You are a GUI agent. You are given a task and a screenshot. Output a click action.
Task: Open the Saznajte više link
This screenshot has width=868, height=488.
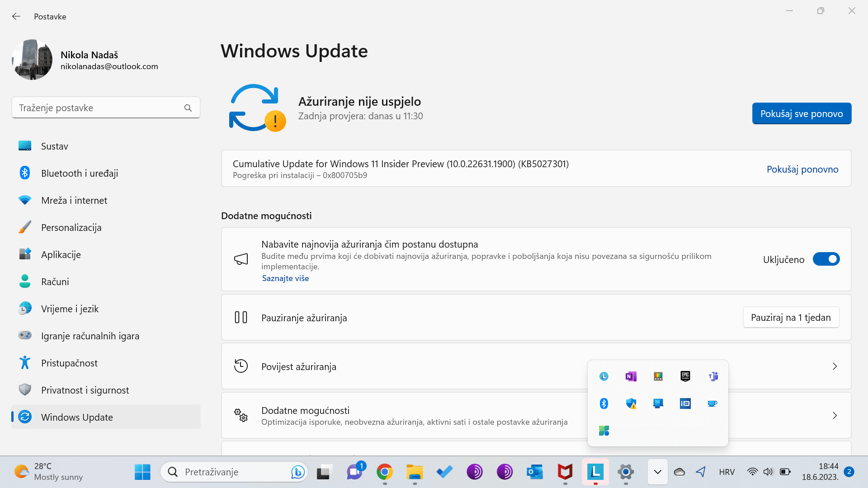(285, 278)
